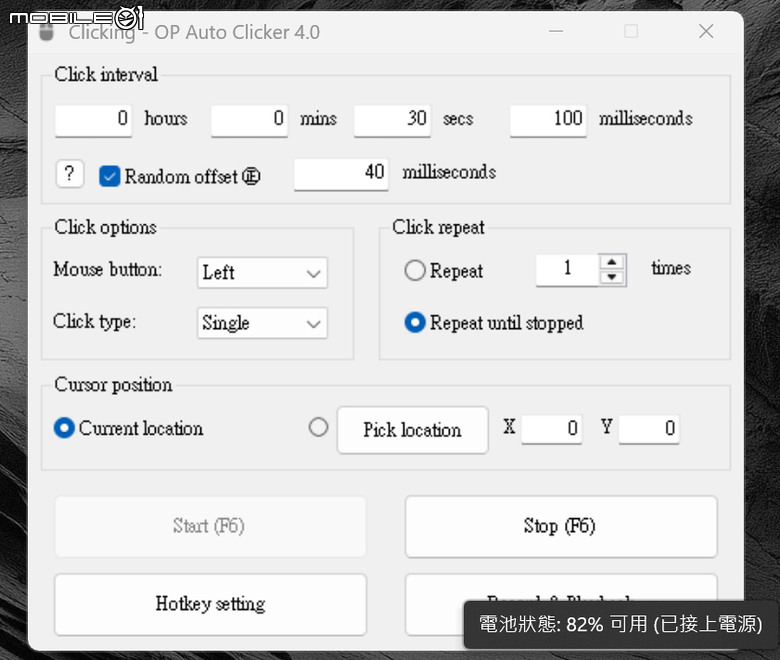Select the Repeat times radio button
780x660 pixels.
[414, 271]
